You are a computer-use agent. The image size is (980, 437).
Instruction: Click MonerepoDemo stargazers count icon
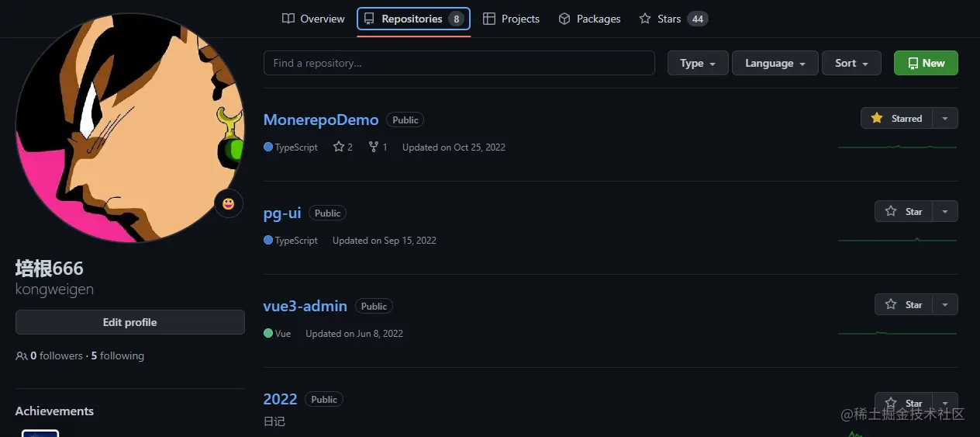click(x=339, y=147)
